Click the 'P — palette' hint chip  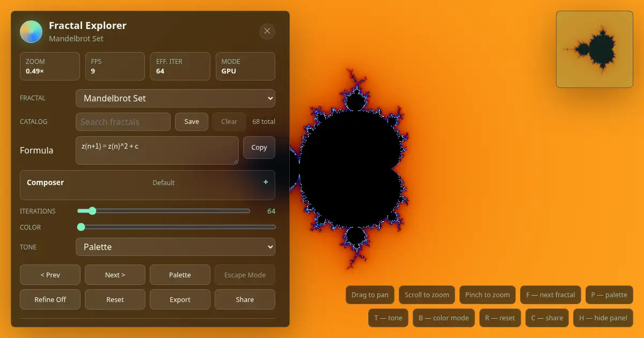tap(609, 295)
